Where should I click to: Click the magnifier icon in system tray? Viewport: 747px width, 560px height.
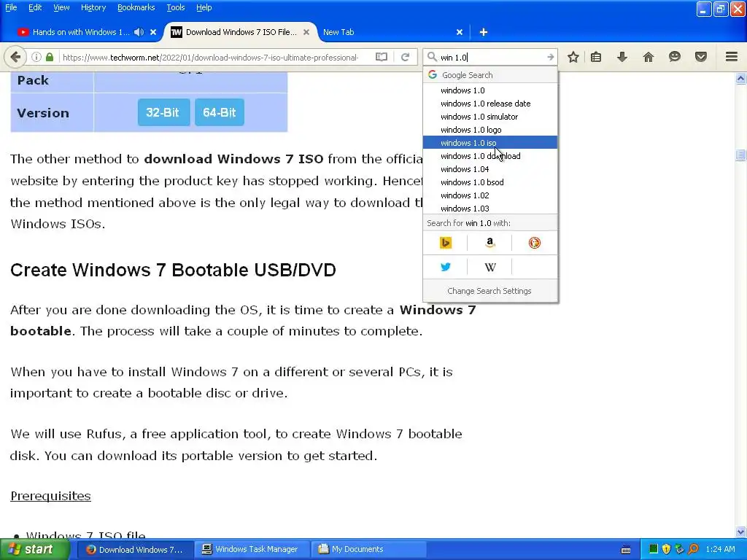(x=693, y=549)
